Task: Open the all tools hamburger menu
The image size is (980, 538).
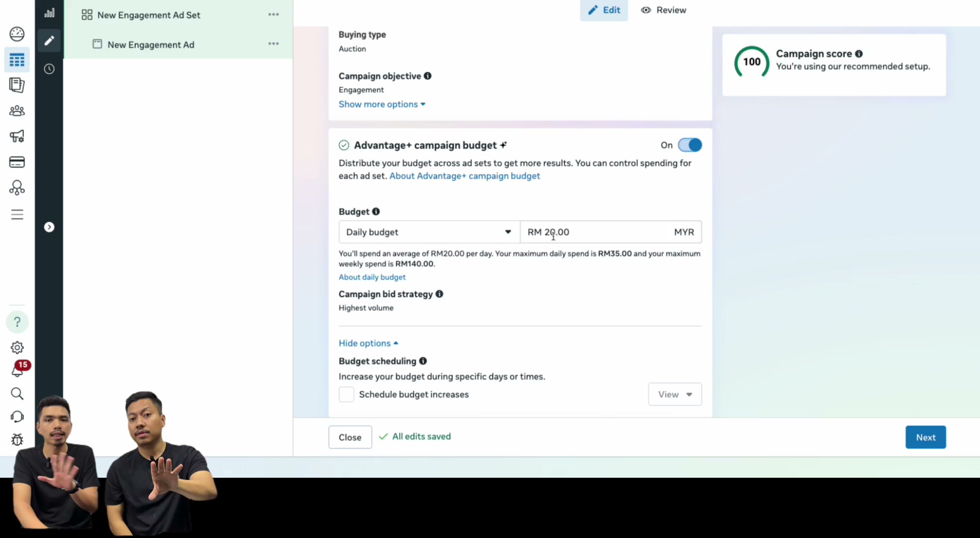Action: (17, 214)
